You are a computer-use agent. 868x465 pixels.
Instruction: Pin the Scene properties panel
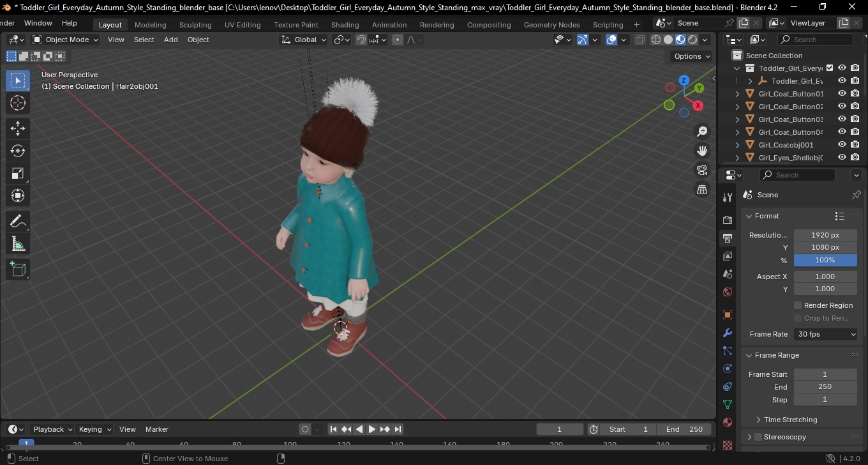click(857, 195)
